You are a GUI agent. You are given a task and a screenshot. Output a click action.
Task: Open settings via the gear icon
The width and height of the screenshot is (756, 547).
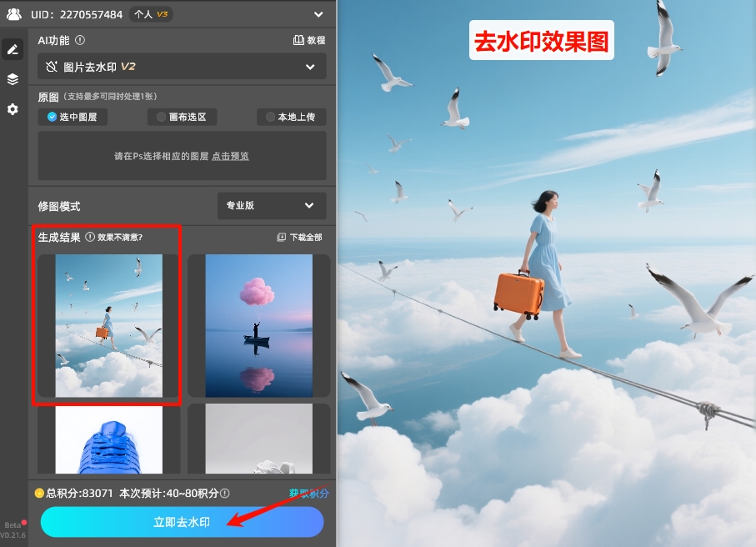(x=13, y=108)
